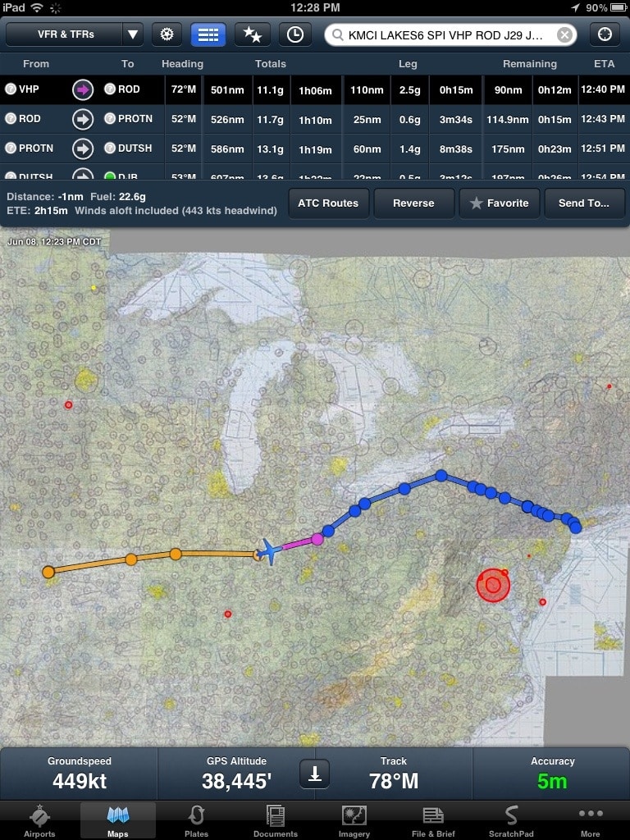630x840 pixels.
Task: Open the ScratchPad tab icon
Action: click(x=511, y=820)
